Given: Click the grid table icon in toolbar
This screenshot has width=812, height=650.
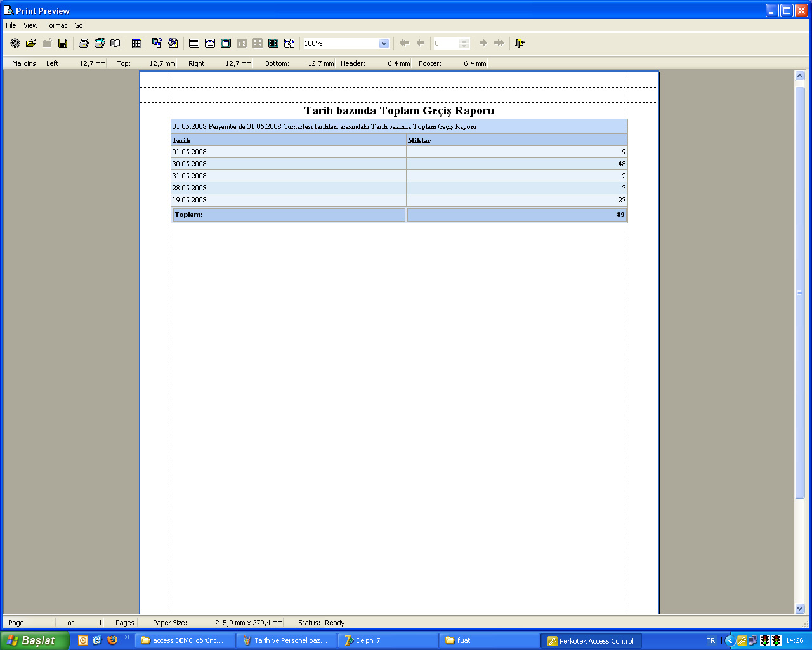Looking at the screenshot, I should pos(136,43).
